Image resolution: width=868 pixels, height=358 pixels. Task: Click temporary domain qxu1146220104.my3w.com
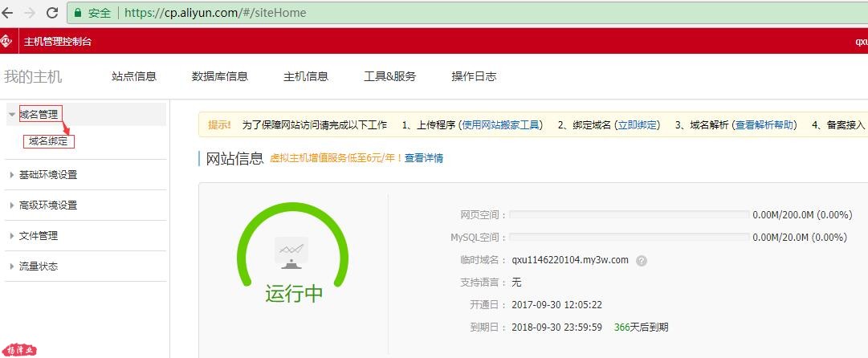[570, 260]
